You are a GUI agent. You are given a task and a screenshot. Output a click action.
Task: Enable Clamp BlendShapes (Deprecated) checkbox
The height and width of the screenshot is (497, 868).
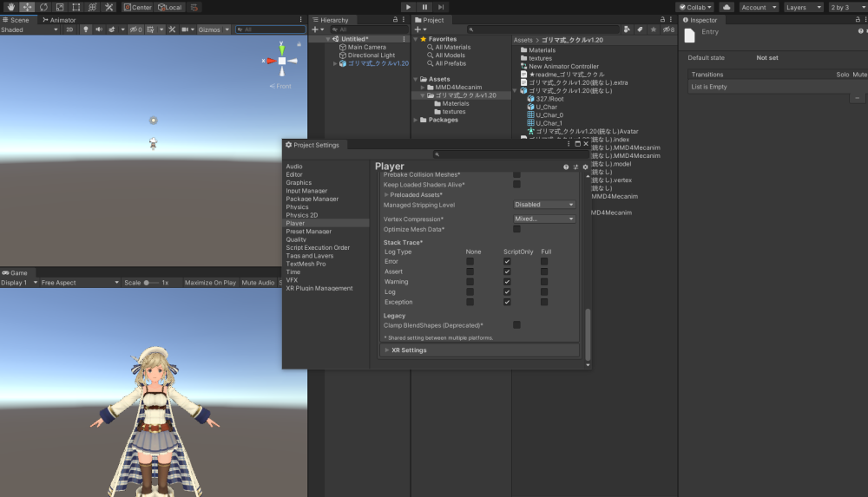tap(516, 325)
